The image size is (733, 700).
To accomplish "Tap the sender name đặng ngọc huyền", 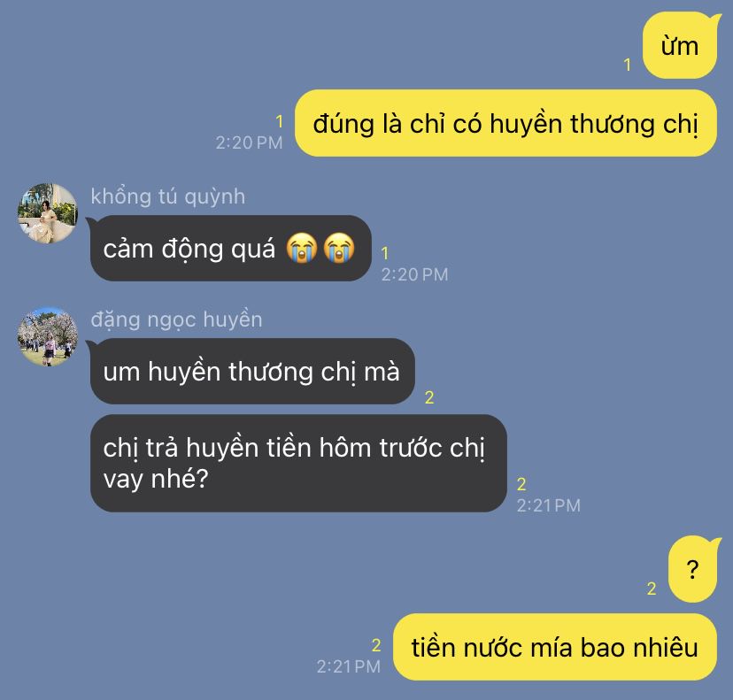I will (x=176, y=320).
